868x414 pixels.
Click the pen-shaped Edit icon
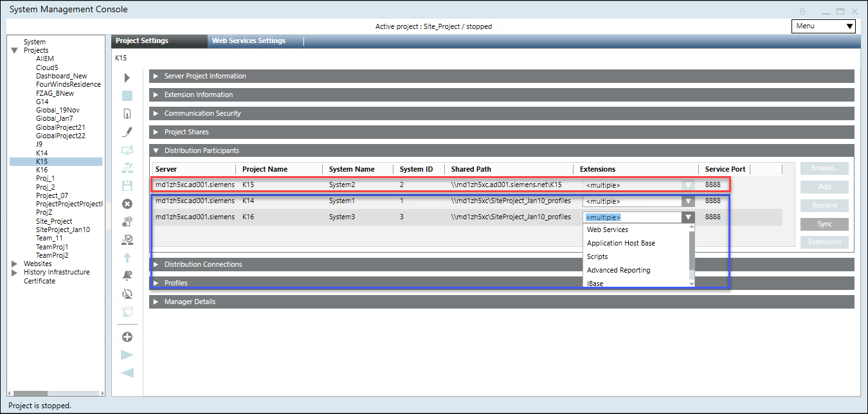[127, 132]
